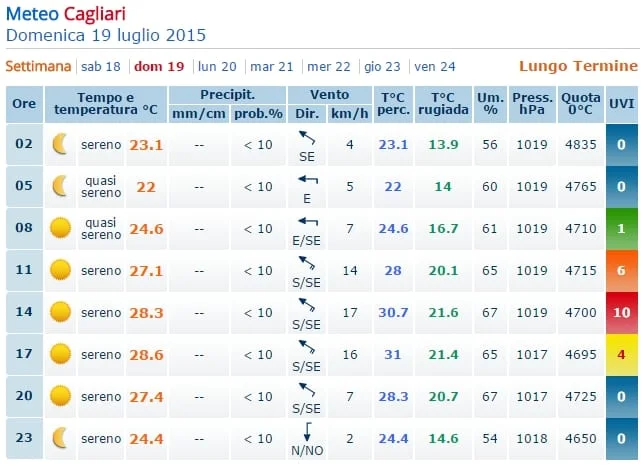Select the ven 24 day tab
642x465 pixels.
pos(435,67)
